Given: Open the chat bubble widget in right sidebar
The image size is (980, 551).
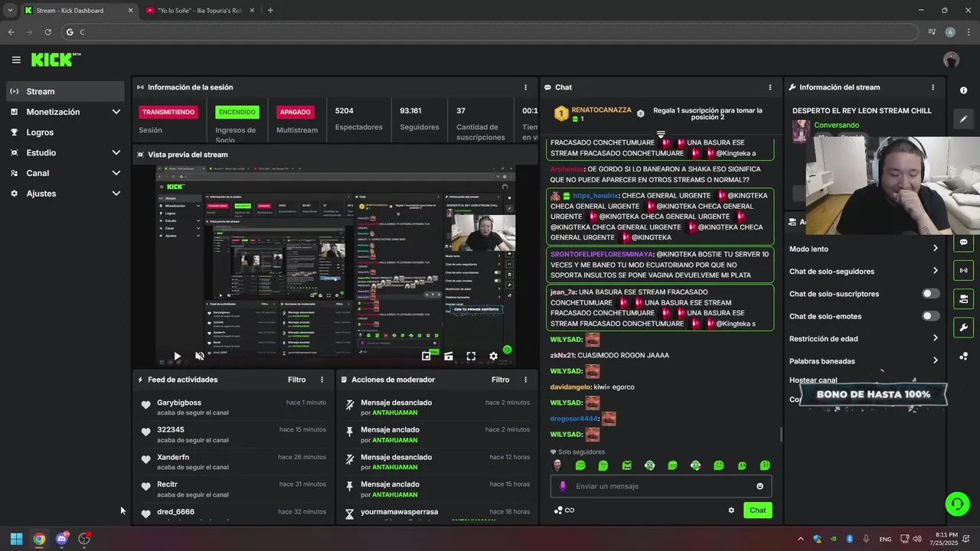Looking at the screenshot, I should (x=963, y=242).
